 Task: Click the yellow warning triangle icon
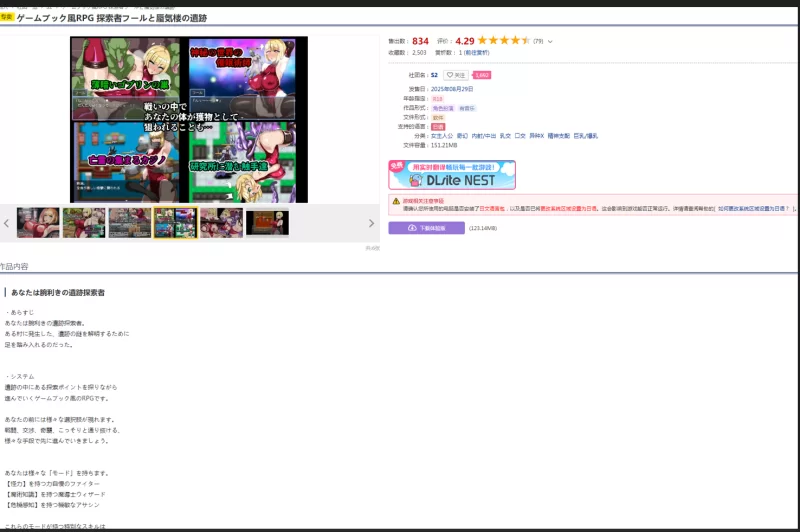tap(396, 201)
